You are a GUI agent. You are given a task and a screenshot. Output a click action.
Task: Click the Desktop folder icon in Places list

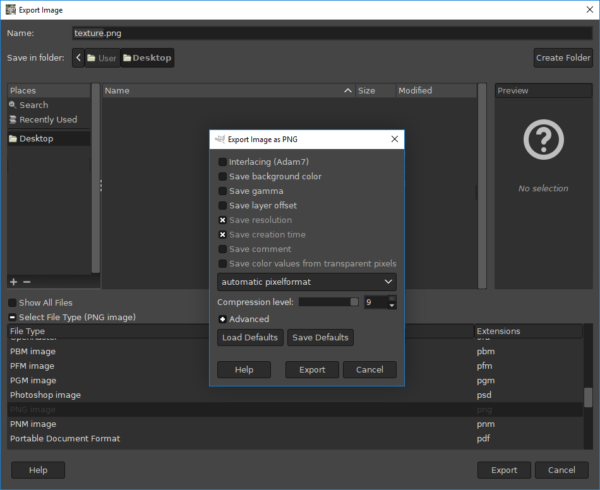coord(13,138)
